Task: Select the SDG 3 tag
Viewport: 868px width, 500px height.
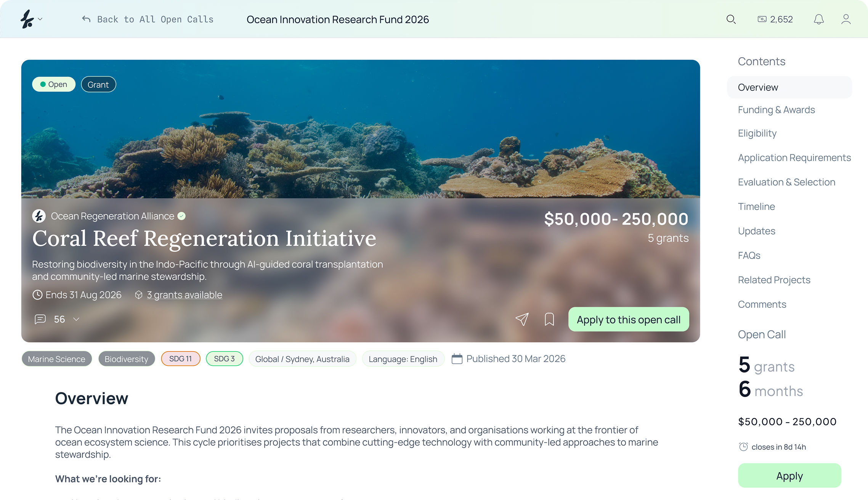Action: click(x=225, y=359)
